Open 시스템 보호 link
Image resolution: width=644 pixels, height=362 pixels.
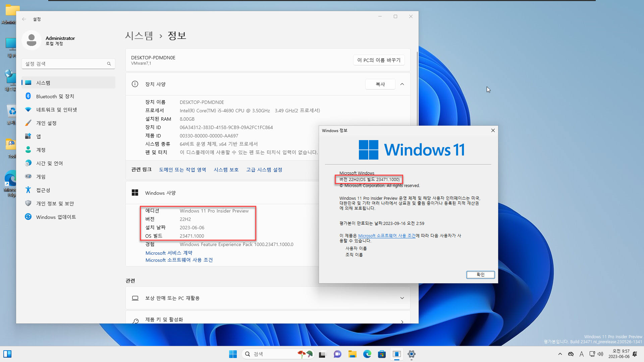(226, 170)
